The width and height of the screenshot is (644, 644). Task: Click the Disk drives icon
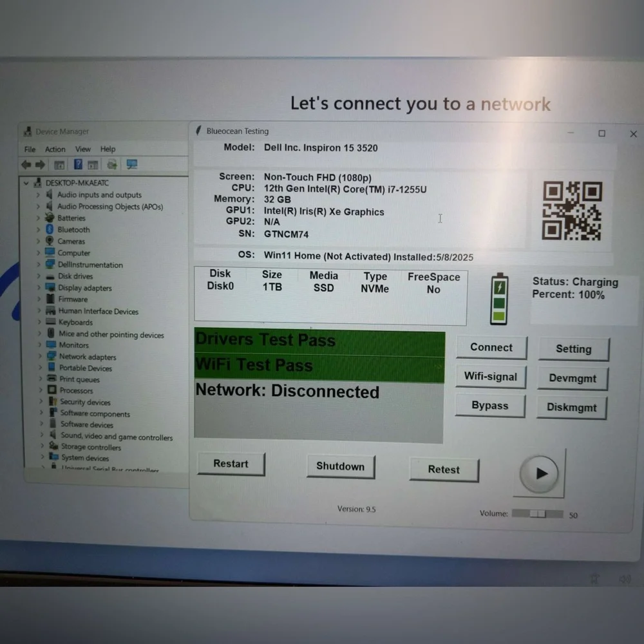50,276
